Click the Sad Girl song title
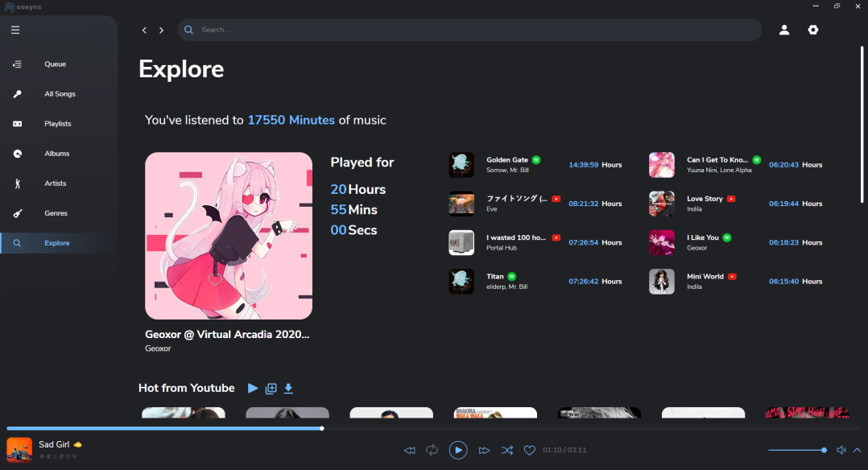The width and height of the screenshot is (868, 470). (x=54, y=444)
